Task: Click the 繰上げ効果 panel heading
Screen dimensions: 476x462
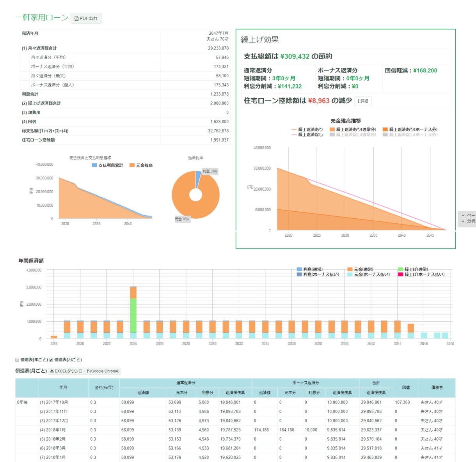Action: [x=260, y=40]
